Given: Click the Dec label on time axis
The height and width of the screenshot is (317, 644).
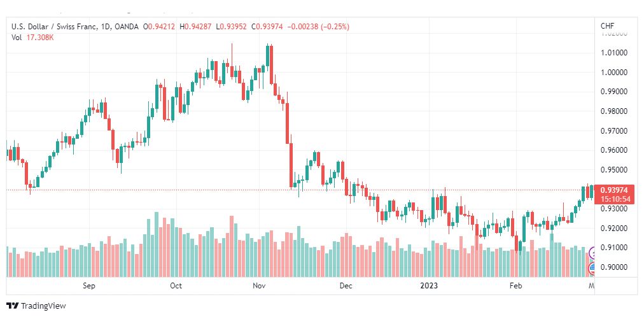Looking at the screenshot, I should click(346, 286).
